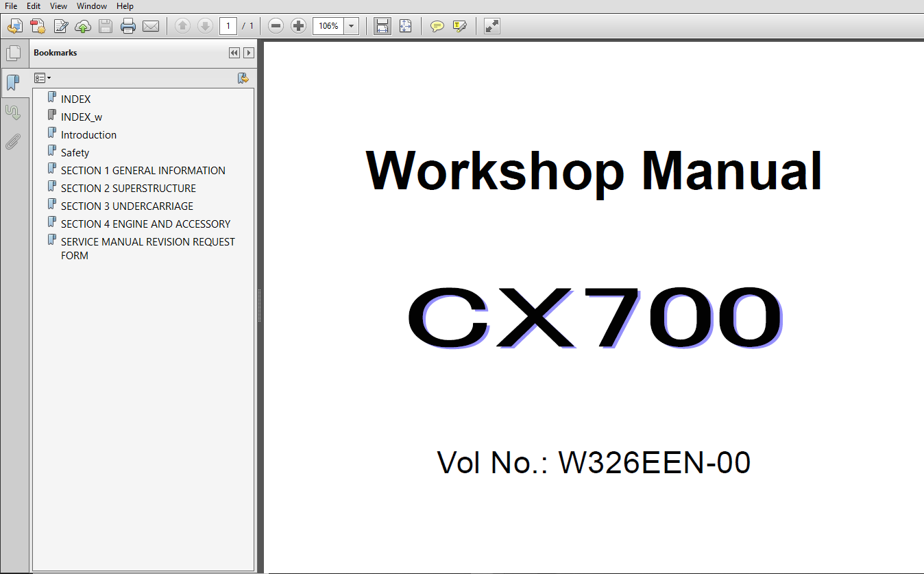Click the Email envelope icon
Image resolution: width=924 pixels, height=574 pixels.
click(151, 26)
